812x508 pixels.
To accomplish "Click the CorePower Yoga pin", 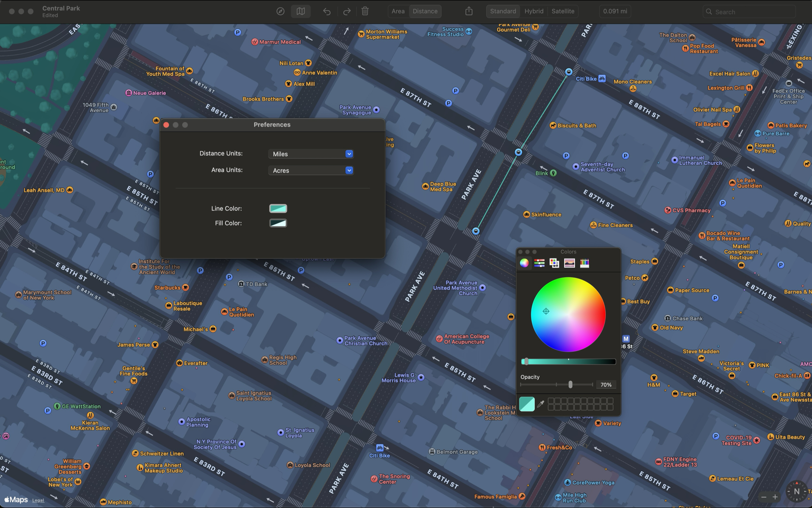I will 567,483.
